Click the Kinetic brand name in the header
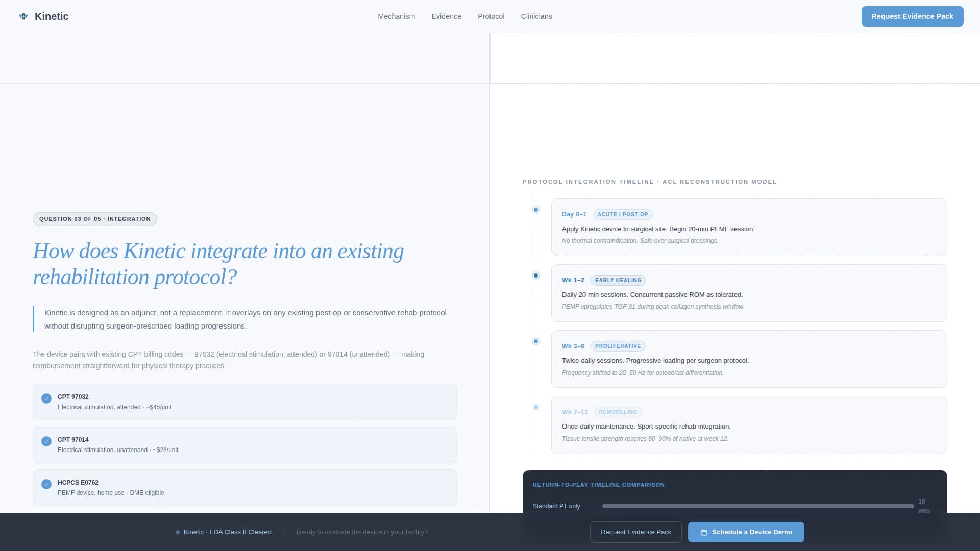This screenshot has width=980, height=551. pos(52,16)
